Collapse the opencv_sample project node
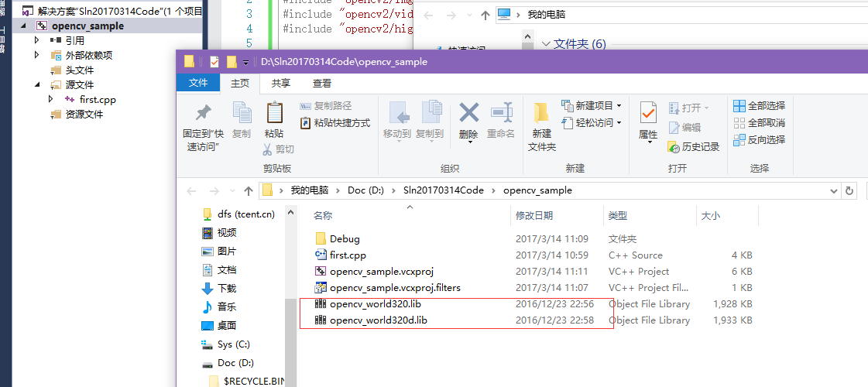 25,26
